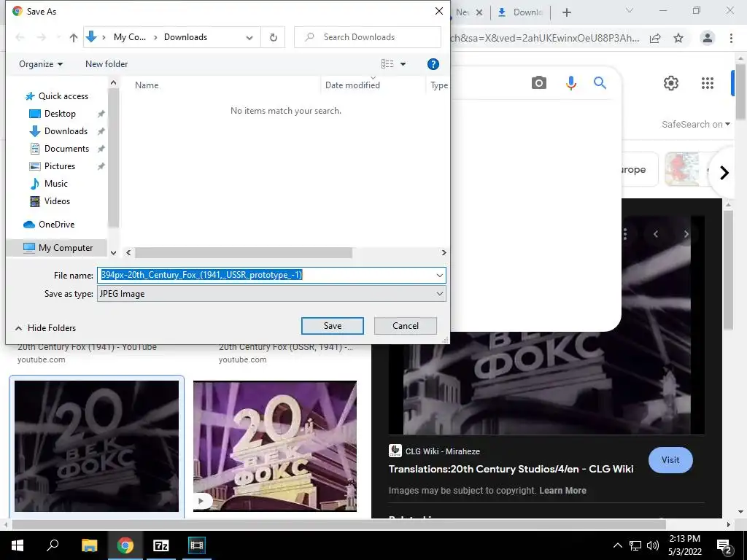
Task: Select grayscale 20 ВЕК ФОКС thumbnail
Action: point(97,446)
